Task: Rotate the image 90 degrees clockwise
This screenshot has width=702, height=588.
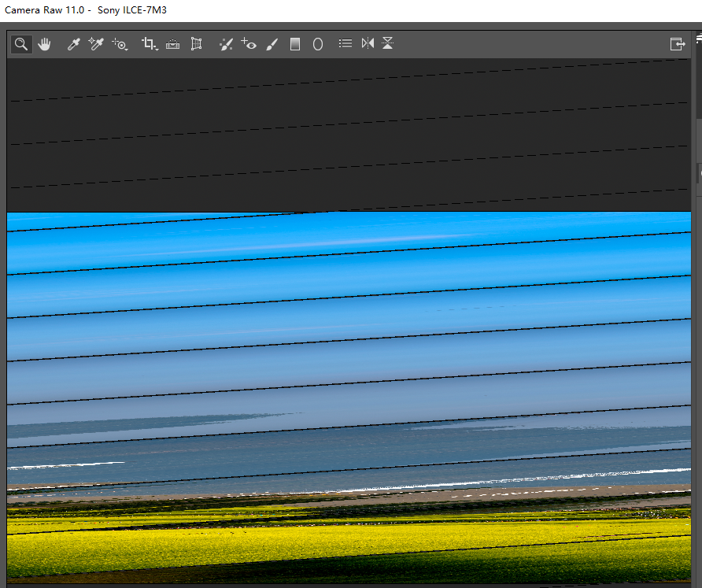Action: pos(388,44)
